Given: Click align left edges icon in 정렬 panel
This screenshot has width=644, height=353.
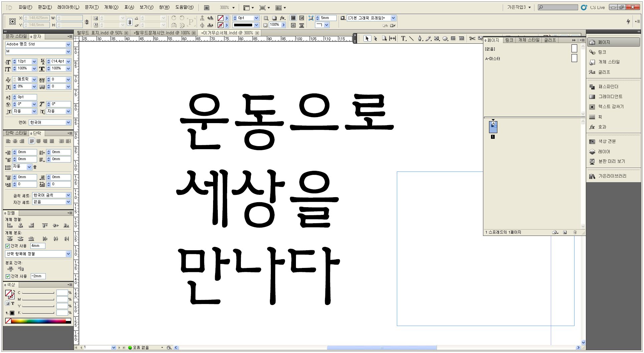Looking at the screenshot, I should (x=10, y=226).
